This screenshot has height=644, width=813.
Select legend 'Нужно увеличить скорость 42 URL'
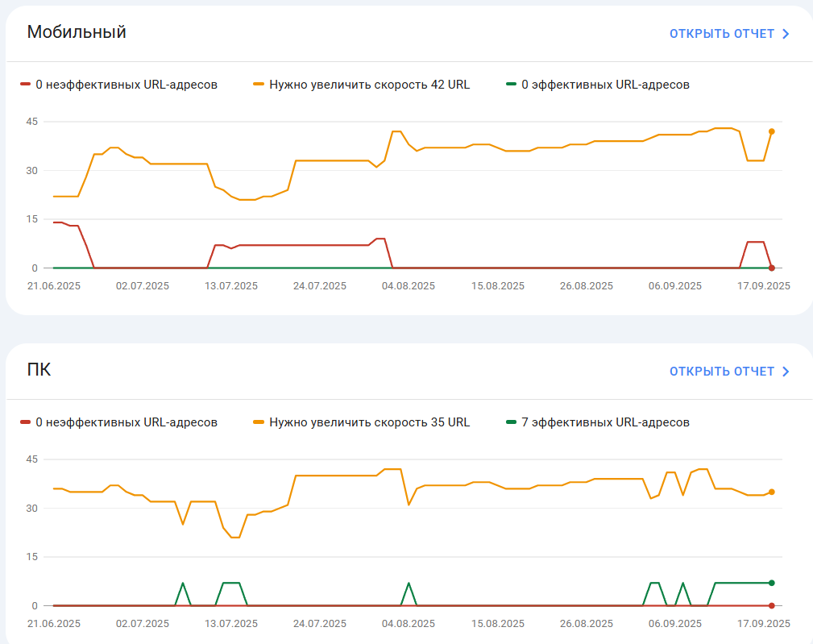coord(362,85)
